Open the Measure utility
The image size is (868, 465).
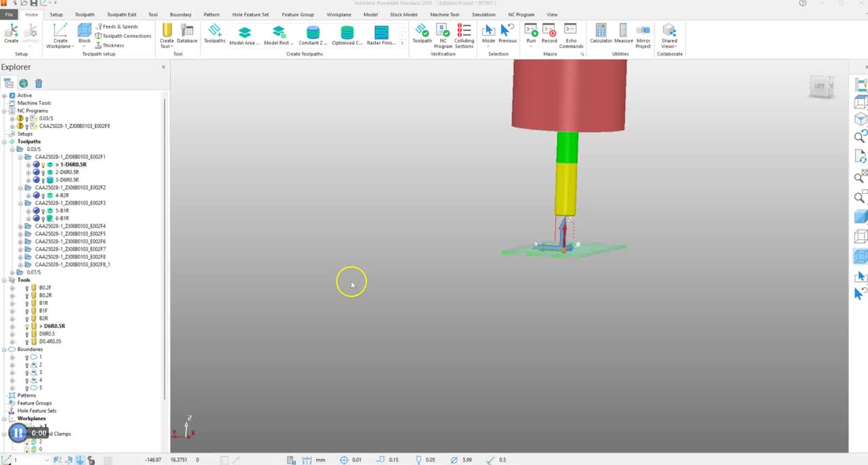(x=623, y=33)
